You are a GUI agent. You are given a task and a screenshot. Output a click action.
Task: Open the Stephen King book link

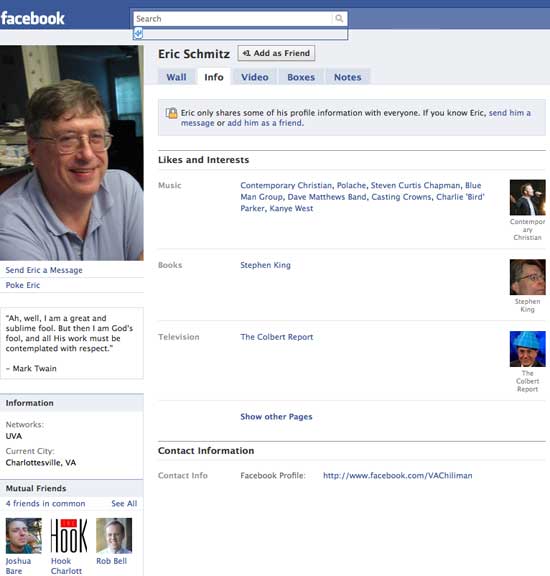pos(265,265)
